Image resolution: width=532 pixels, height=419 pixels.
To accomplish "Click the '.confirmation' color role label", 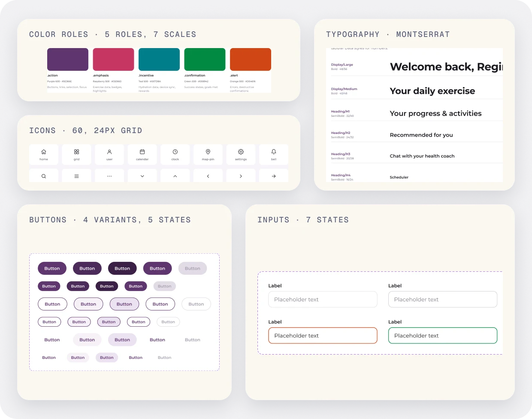I will [195, 76].
